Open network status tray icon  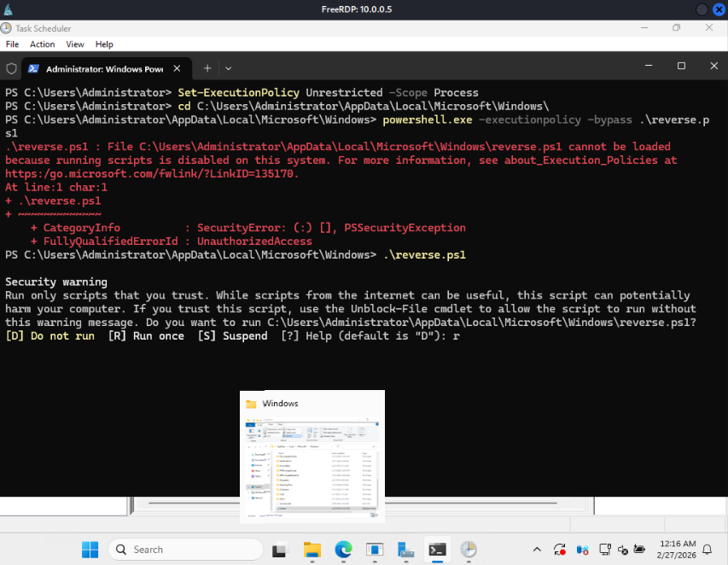point(604,550)
